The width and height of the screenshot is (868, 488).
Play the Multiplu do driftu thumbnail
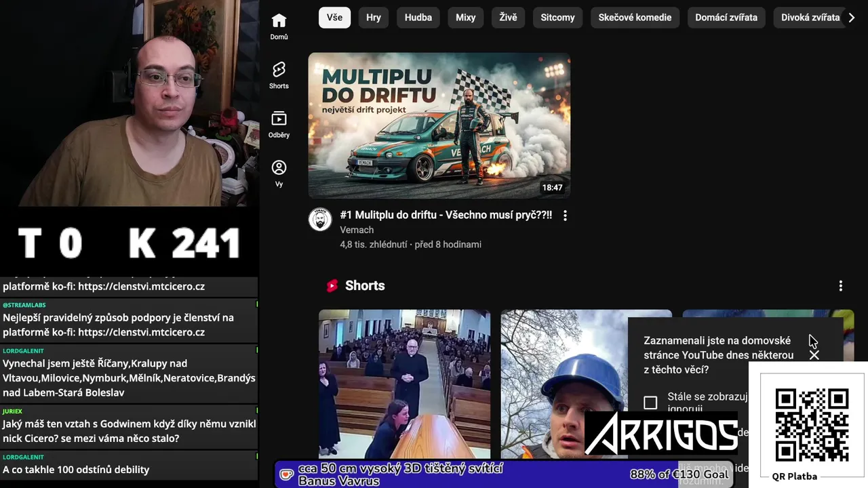click(439, 125)
